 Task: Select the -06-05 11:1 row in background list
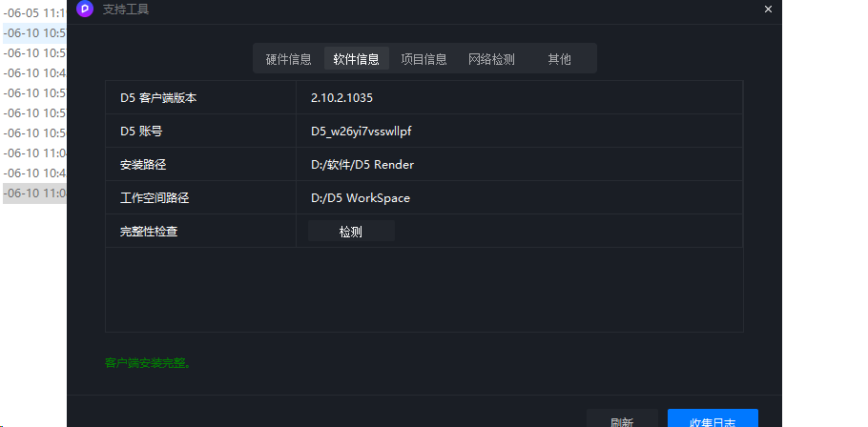coord(34,12)
